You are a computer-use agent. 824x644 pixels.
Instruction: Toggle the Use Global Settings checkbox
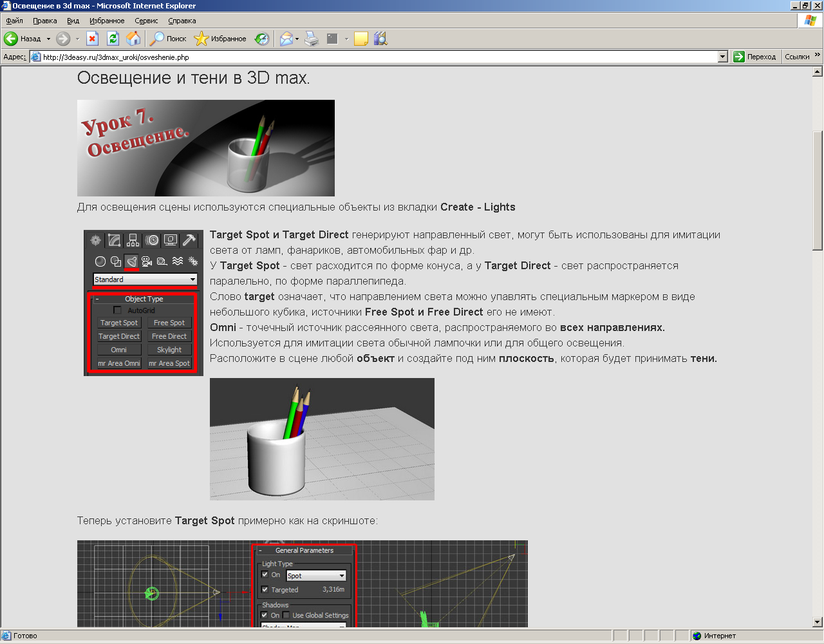pos(286,615)
